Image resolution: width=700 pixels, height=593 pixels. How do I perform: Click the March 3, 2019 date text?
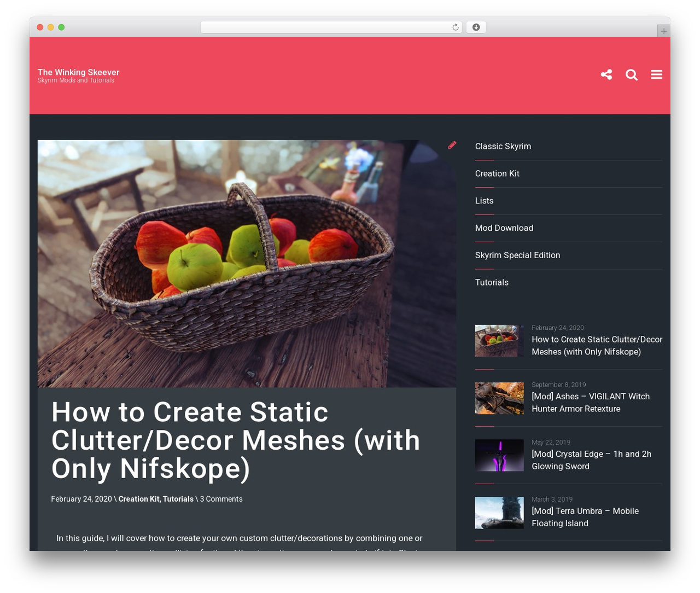[552, 499]
